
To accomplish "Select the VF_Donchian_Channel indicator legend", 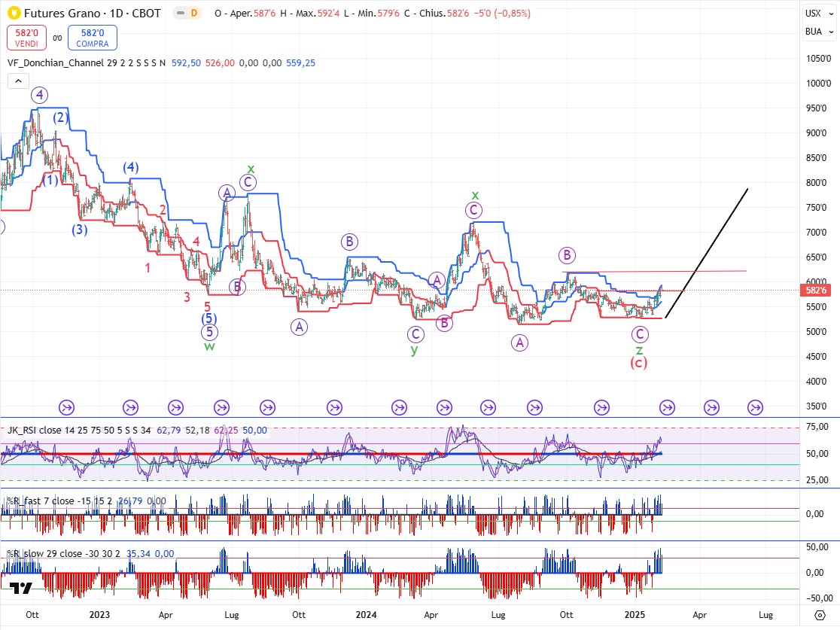I will 87,62.
